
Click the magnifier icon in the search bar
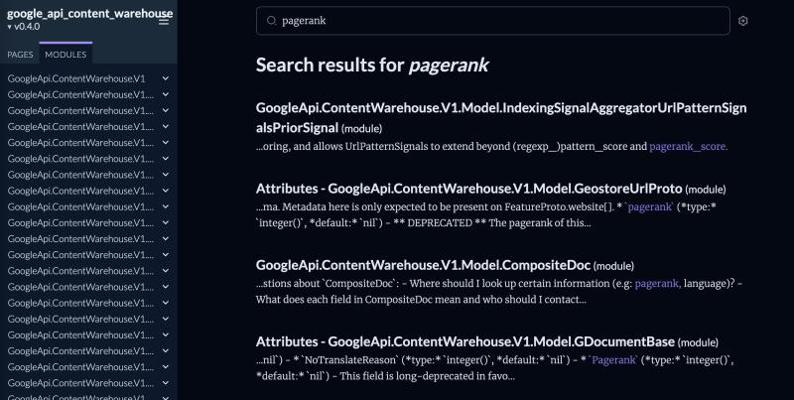pyautogui.click(x=272, y=20)
